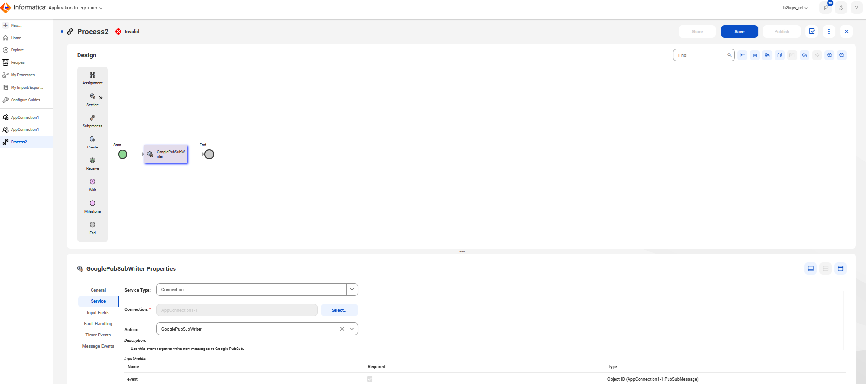Screen dimensions: 868x389
Task: Click the Invalid status indicator
Action: pyautogui.click(x=128, y=31)
